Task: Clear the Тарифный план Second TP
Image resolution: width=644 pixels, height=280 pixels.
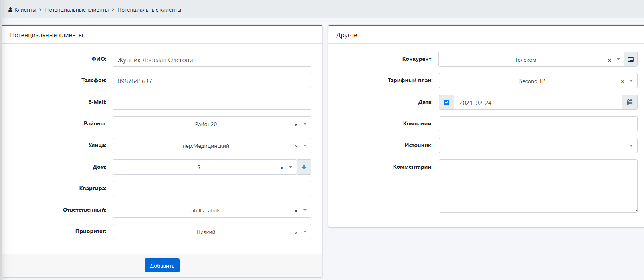Action: [622, 81]
